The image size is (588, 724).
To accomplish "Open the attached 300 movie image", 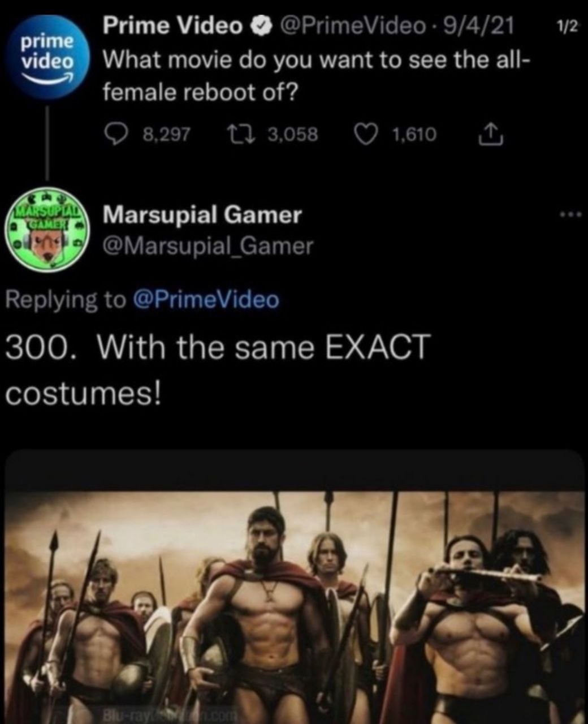I will tap(294, 587).
